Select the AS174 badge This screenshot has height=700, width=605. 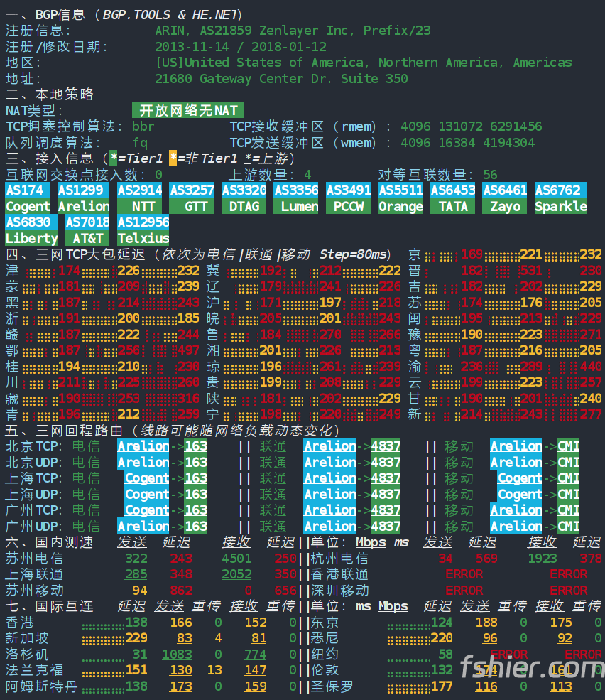point(25,190)
